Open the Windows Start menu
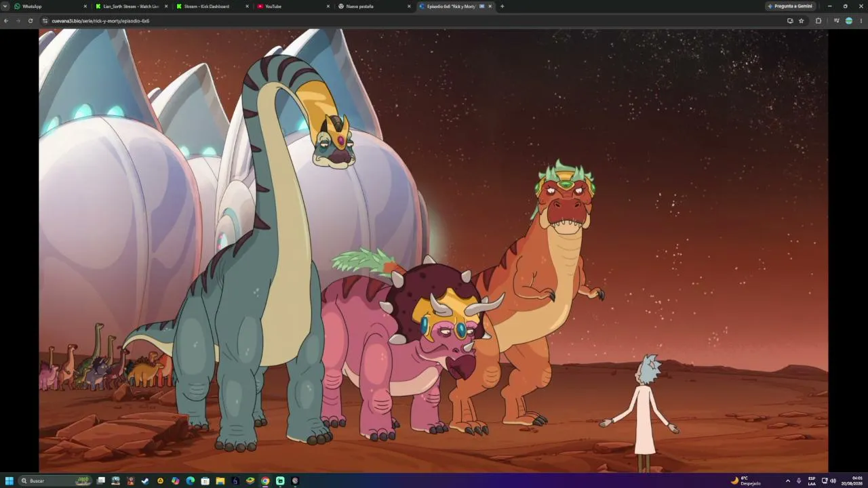 click(9, 481)
